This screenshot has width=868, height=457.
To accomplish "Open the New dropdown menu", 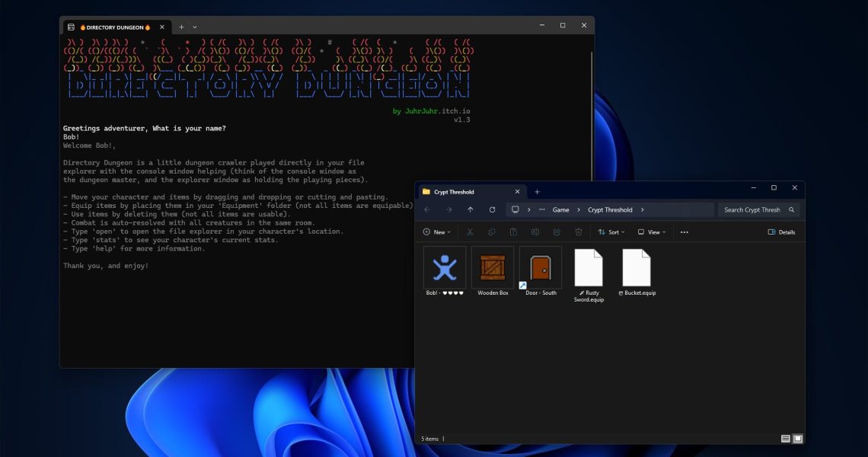I will 437,232.
